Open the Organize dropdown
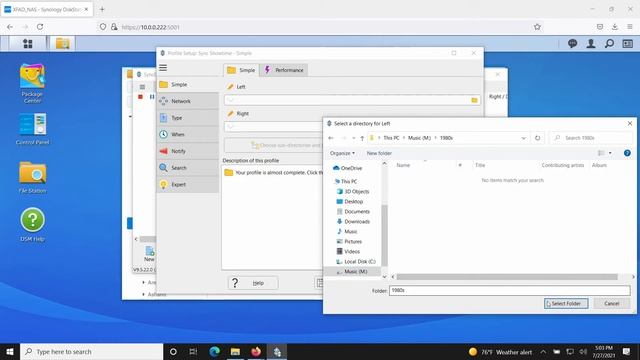This screenshot has height=360, width=640. tap(342, 153)
